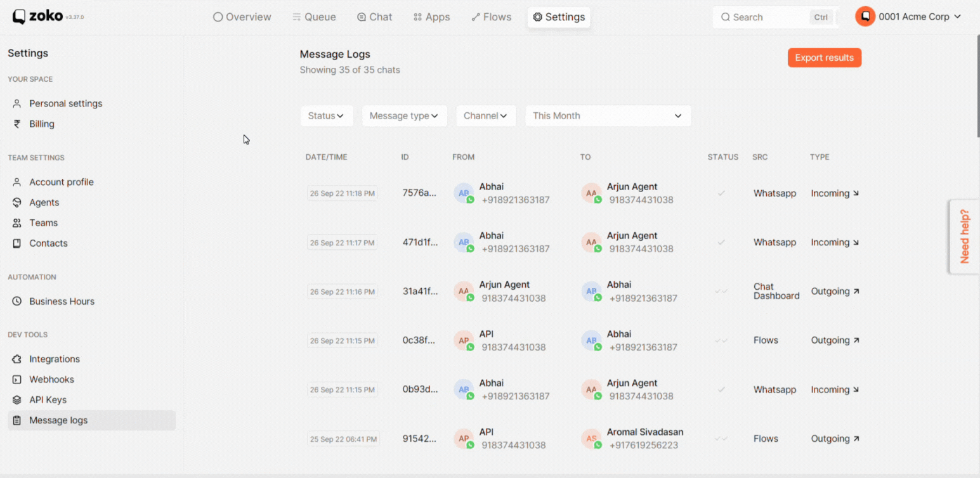Click message ID 7576a...

pyautogui.click(x=419, y=193)
